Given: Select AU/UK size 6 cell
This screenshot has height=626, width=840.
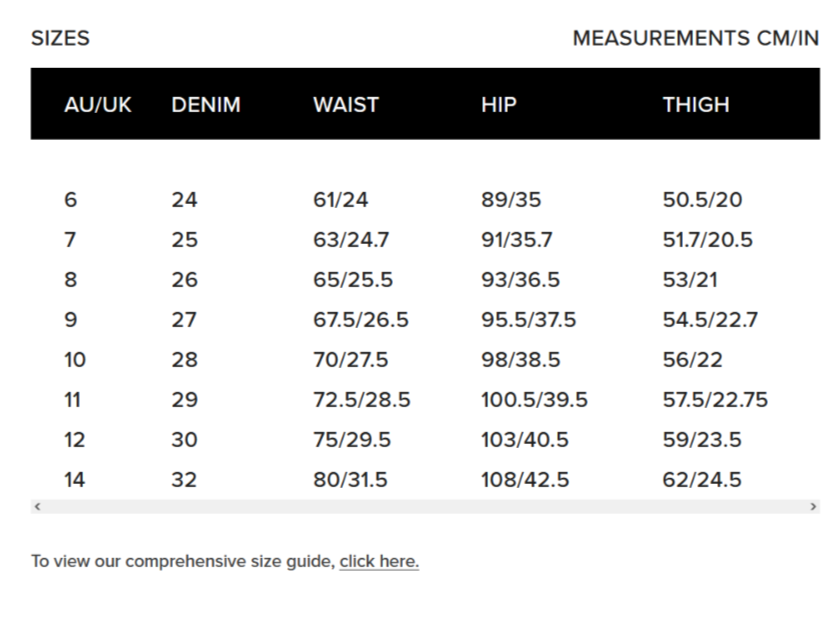Looking at the screenshot, I should coord(70,200).
